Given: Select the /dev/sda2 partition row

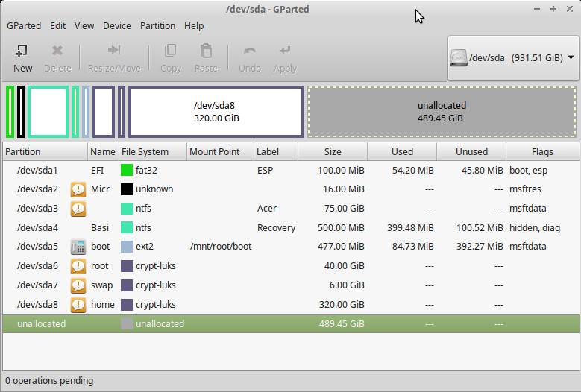Looking at the screenshot, I should (x=291, y=189).
